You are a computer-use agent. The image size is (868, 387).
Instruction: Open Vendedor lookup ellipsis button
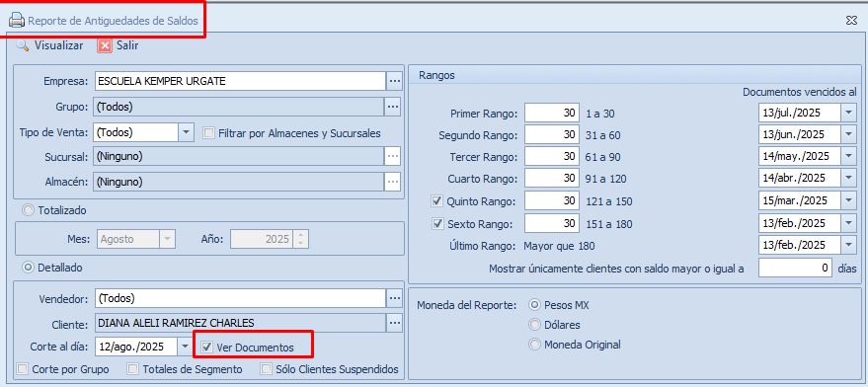point(394,298)
